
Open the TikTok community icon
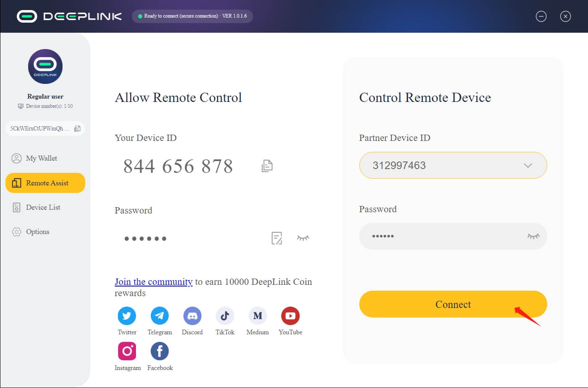coord(225,316)
